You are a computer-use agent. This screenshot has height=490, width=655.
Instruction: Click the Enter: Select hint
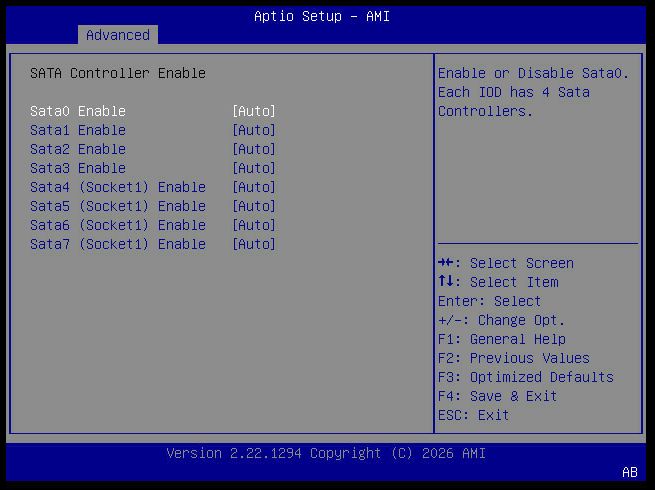489,301
